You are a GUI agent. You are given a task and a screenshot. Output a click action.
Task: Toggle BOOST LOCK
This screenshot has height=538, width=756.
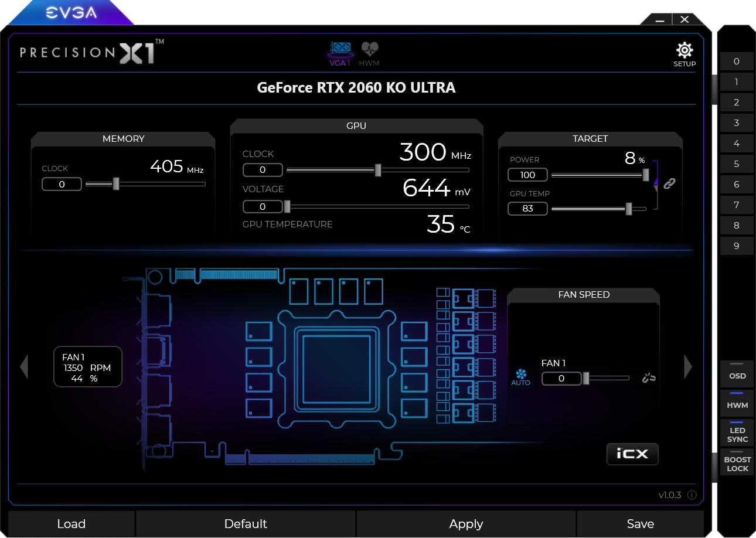[737, 462]
